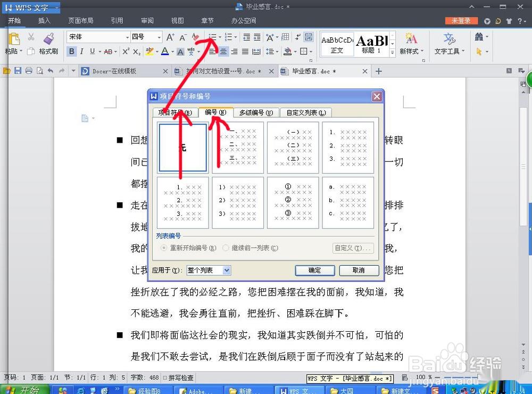Click the 自定义 (T)... button
532x394 pixels.
click(x=353, y=248)
